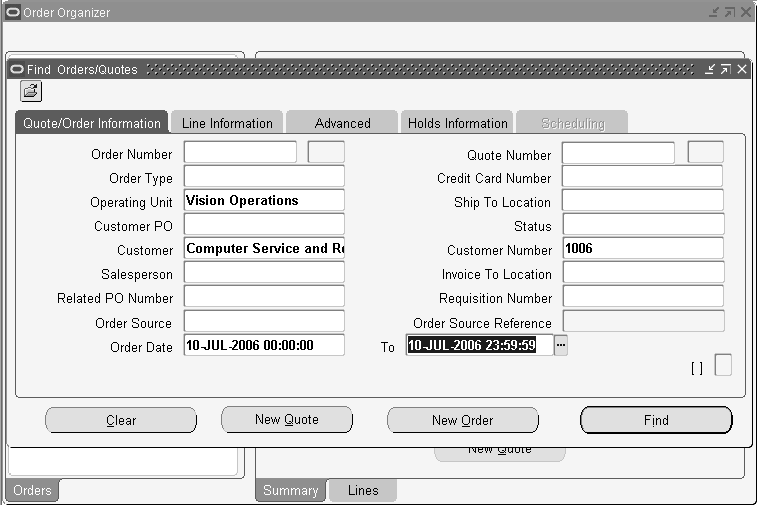Click the Find Orders/Quotes window menu icon
757x505 pixels.
pyautogui.click(x=17, y=70)
